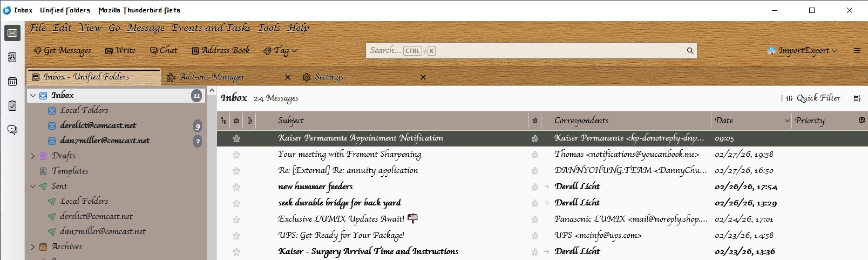Open the Address Book space icon

[x=12, y=57]
